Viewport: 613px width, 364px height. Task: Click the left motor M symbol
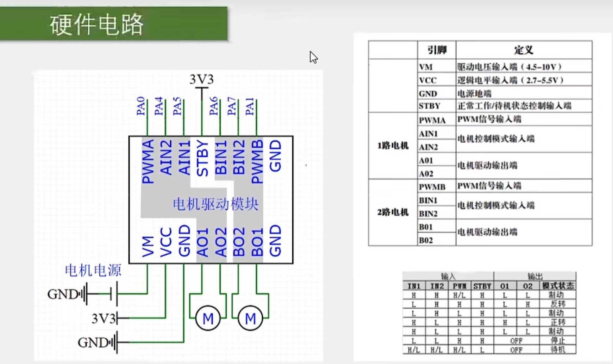(208, 319)
